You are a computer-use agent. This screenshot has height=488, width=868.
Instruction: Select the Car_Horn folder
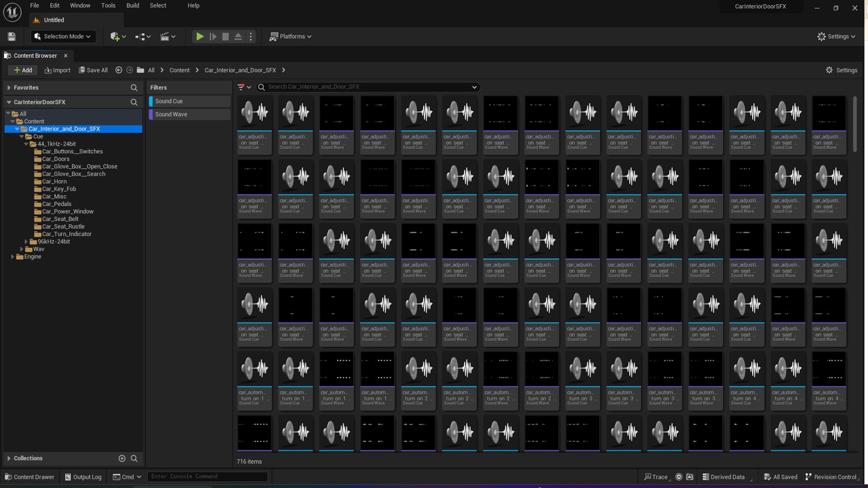pyautogui.click(x=54, y=182)
